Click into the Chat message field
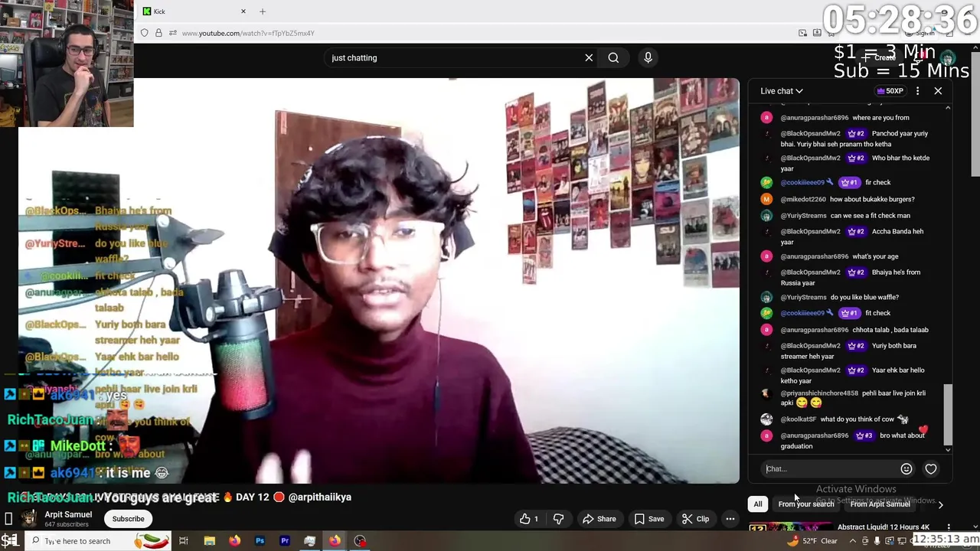Viewport: 980px width, 551px height. tap(829, 469)
